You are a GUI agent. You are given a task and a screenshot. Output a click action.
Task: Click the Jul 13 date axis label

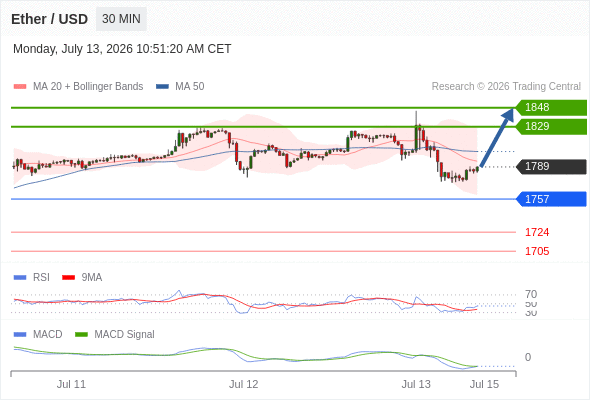[x=416, y=384]
